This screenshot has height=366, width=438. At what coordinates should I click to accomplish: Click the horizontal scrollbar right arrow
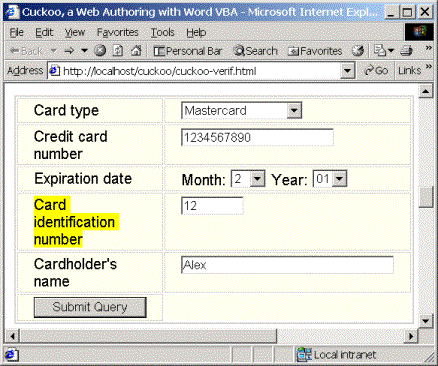point(411,336)
